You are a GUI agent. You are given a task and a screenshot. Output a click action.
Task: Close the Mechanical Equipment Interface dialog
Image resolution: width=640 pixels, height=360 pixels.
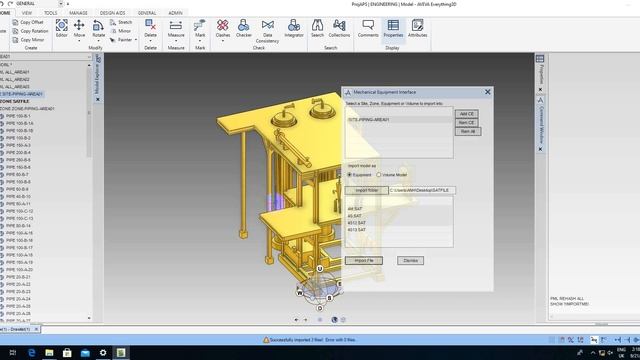[487, 92]
